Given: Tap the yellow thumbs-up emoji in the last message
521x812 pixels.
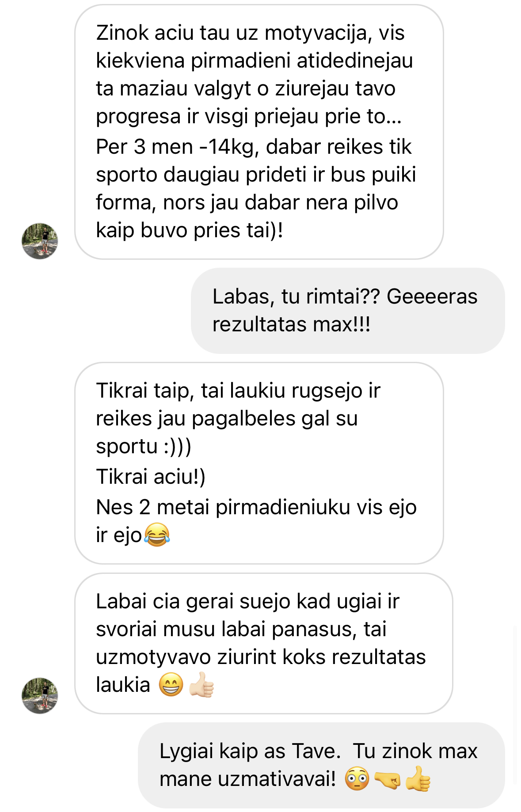Looking at the screenshot, I should [x=418, y=778].
